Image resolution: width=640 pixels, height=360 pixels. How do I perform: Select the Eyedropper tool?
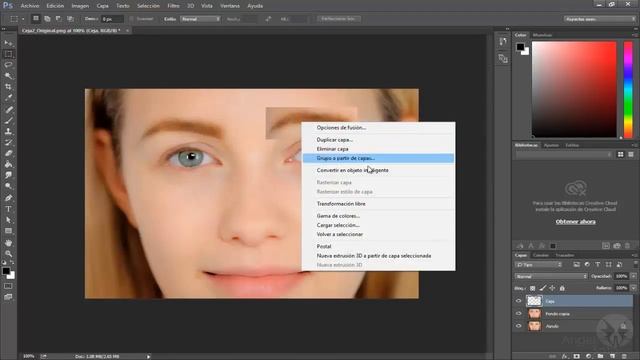tap(8, 98)
